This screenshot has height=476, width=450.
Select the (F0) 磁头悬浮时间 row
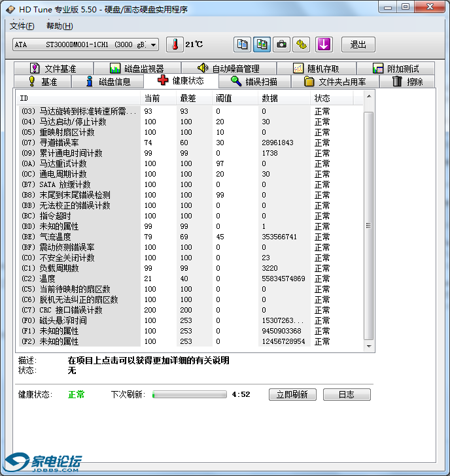click(190, 320)
